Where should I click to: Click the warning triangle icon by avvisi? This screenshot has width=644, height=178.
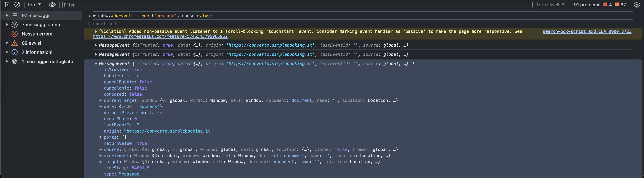click(15, 43)
